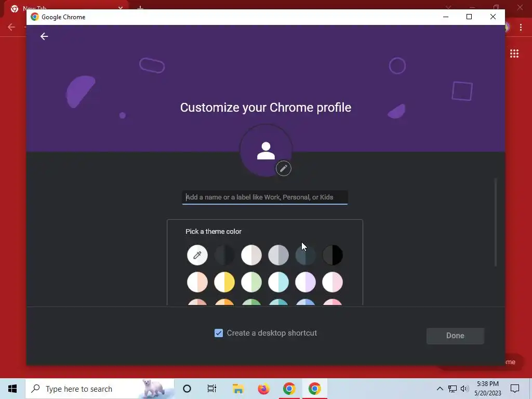Open the taskbar clock and date
Image resolution: width=532 pixels, height=399 pixels.
point(487,389)
